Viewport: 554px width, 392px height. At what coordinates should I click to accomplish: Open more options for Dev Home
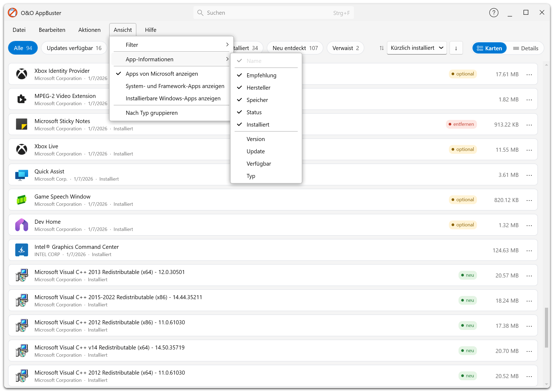click(x=529, y=225)
